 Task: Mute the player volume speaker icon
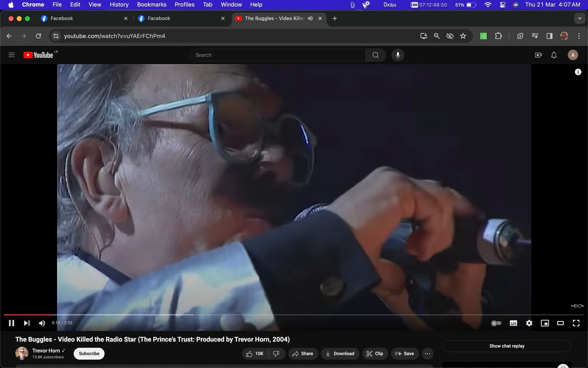tap(42, 323)
